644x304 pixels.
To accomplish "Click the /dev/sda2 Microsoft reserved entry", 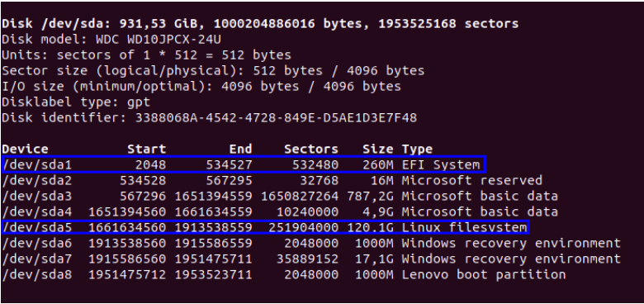I will click(272, 180).
